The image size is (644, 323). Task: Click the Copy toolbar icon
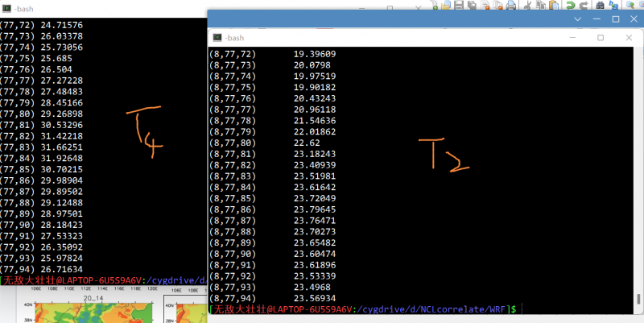[x=543, y=5]
